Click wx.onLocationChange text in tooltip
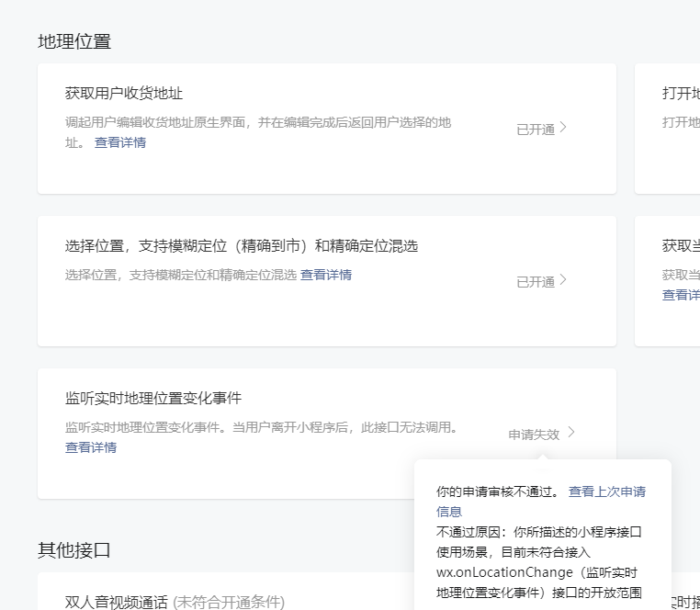This screenshot has height=610, width=700. pyautogui.click(x=504, y=572)
